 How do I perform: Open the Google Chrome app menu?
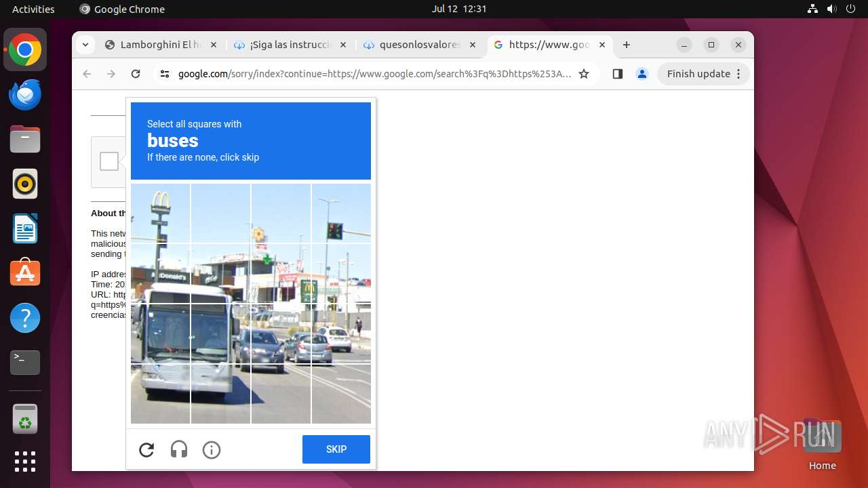[x=122, y=9]
